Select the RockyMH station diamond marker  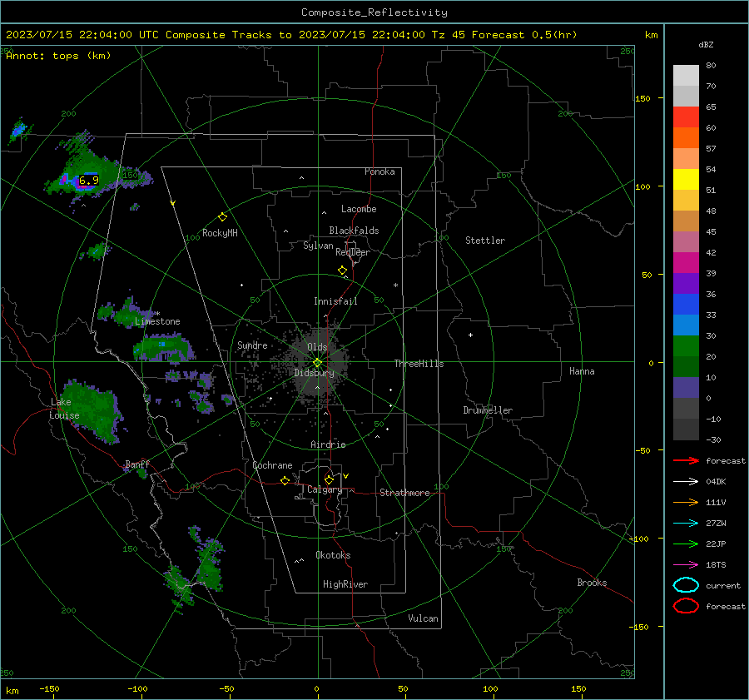(x=222, y=217)
